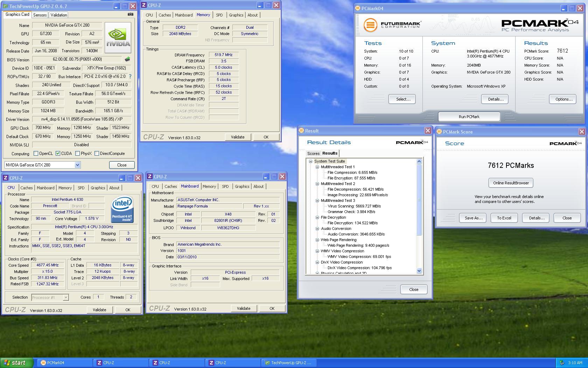Click the PCMark Score window title icon
The height and width of the screenshot is (368, 588).
tap(439, 132)
